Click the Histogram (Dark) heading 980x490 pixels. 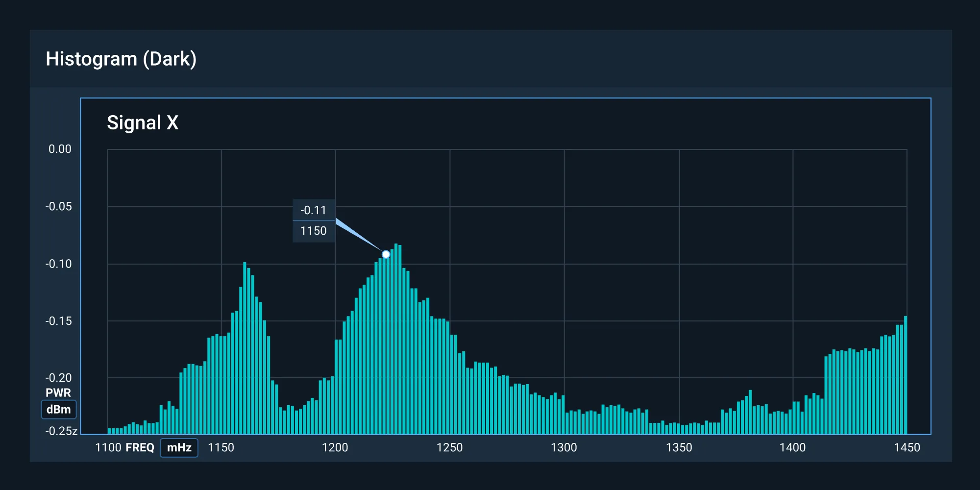point(121,59)
